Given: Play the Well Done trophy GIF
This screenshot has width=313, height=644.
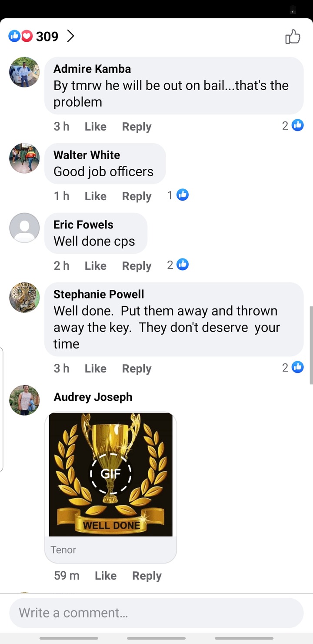Looking at the screenshot, I should 110,474.
